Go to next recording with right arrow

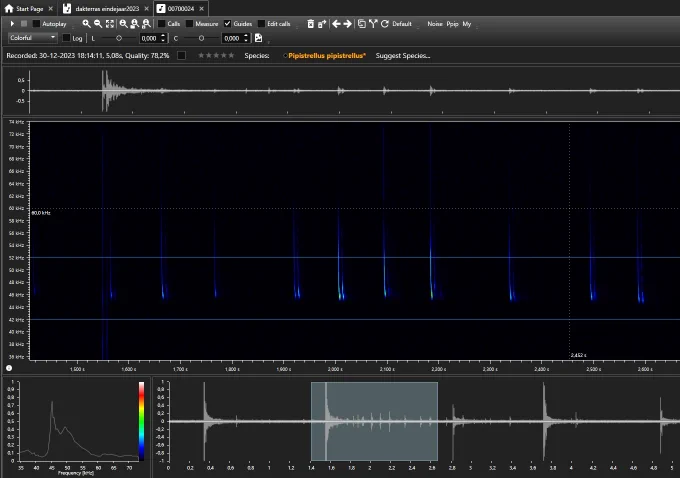[347, 23]
